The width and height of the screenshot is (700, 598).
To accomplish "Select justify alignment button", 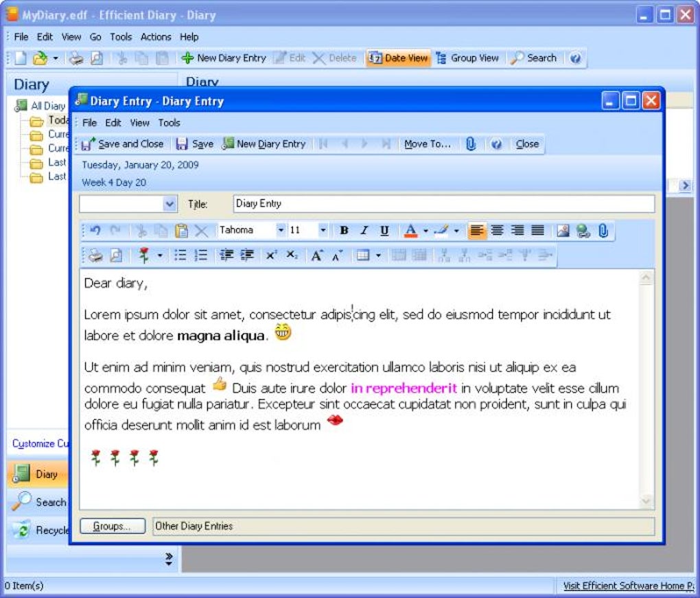I will (x=537, y=231).
